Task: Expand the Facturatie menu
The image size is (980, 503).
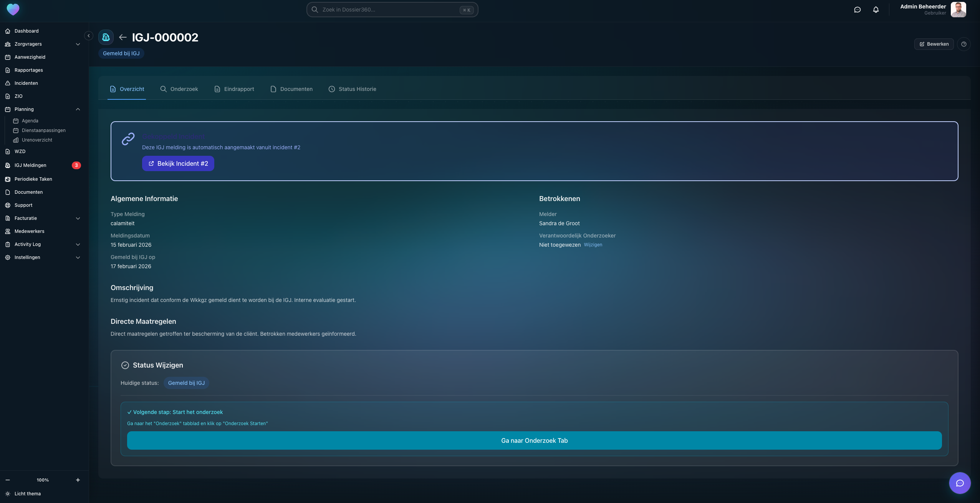Action: pos(78,218)
